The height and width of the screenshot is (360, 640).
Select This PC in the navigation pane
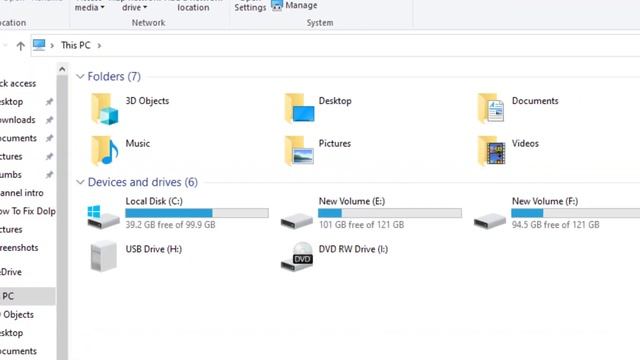(x=27, y=296)
